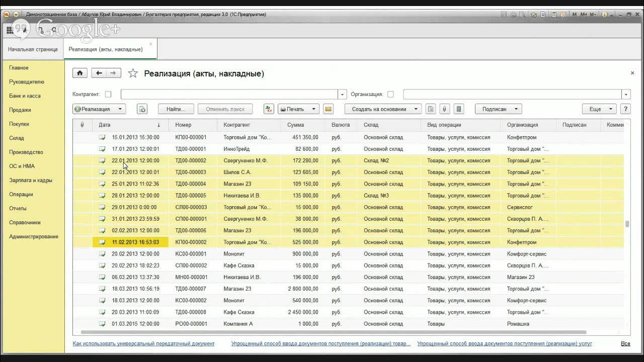The width and height of the screenshot is (644, 362).
Task: Open attached files paperclip toolbar icon
Action: [444, 109]
